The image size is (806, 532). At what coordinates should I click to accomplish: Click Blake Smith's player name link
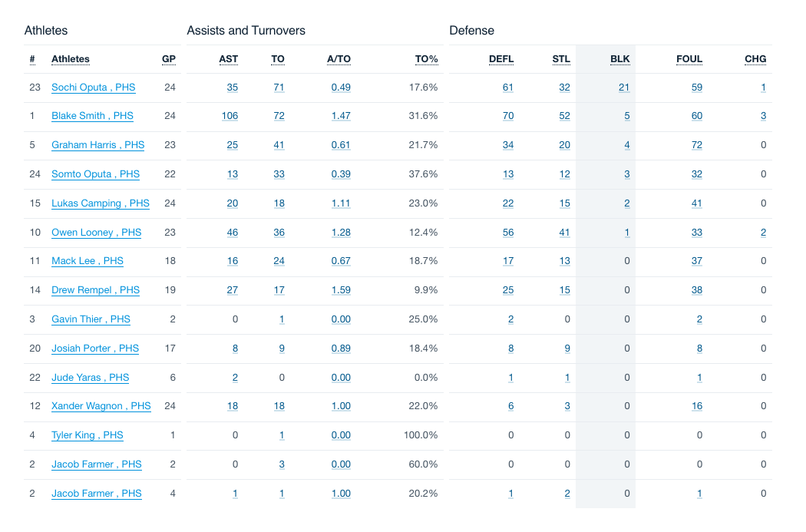(92, 116)
